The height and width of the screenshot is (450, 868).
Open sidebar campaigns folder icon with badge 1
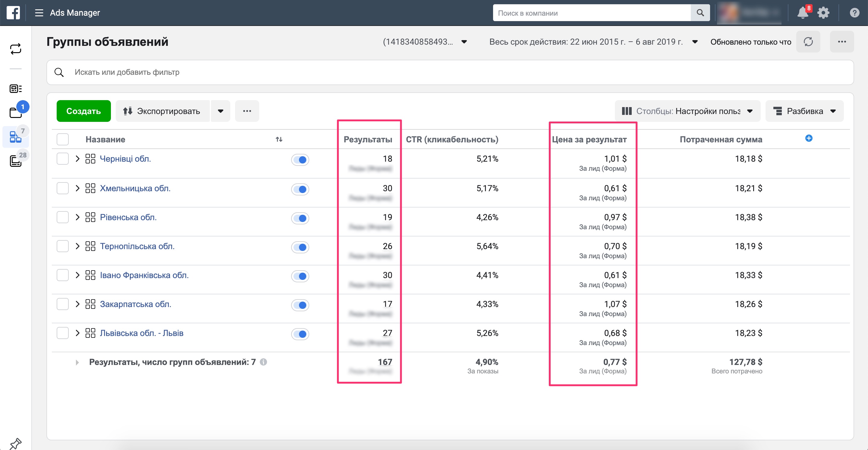(15, 112)
